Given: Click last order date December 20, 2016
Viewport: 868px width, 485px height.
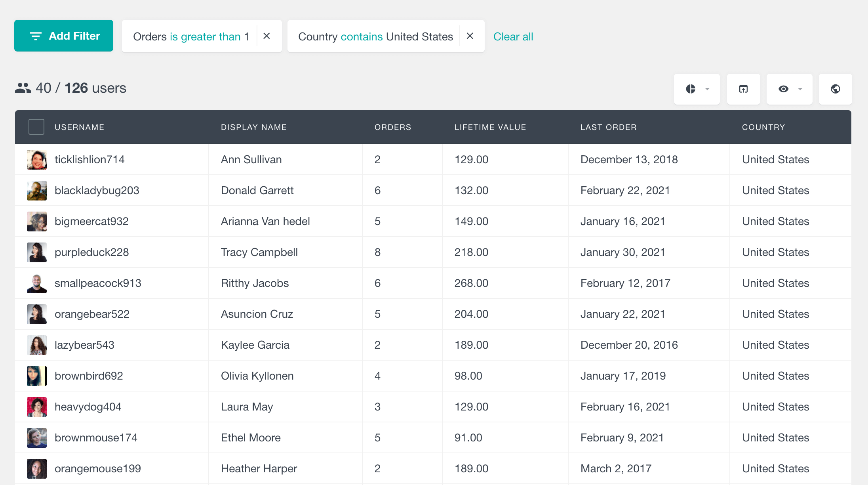Looking at the screenshot, I should pyautogui.click(x=629, y=345).
